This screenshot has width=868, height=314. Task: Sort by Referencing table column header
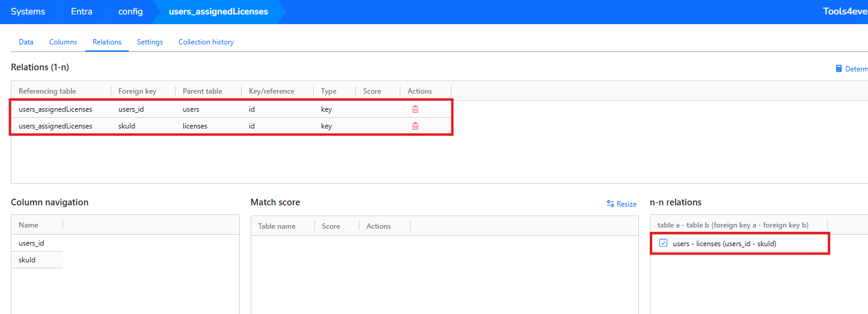point(47,91)
